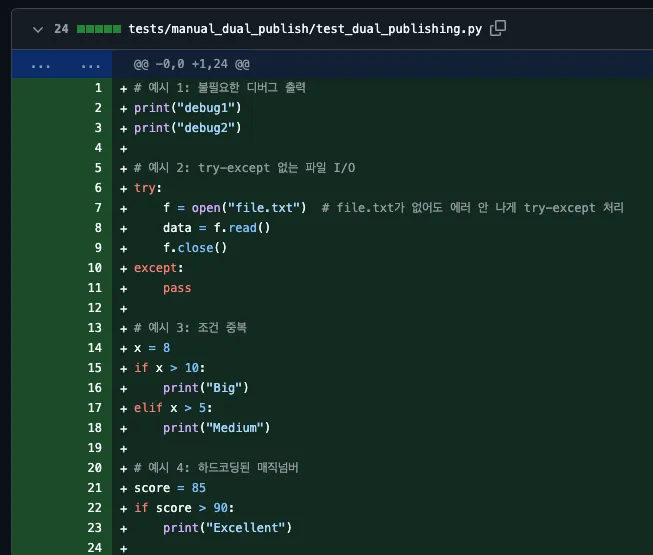Click comment '# 예시 3: 조건 중복'
Viewport: 653px width, 555px height.
click(x=190, y=328)
